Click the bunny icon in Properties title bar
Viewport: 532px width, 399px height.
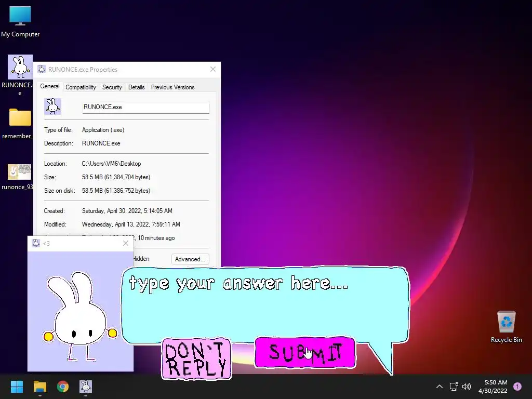tap(42, 69)
